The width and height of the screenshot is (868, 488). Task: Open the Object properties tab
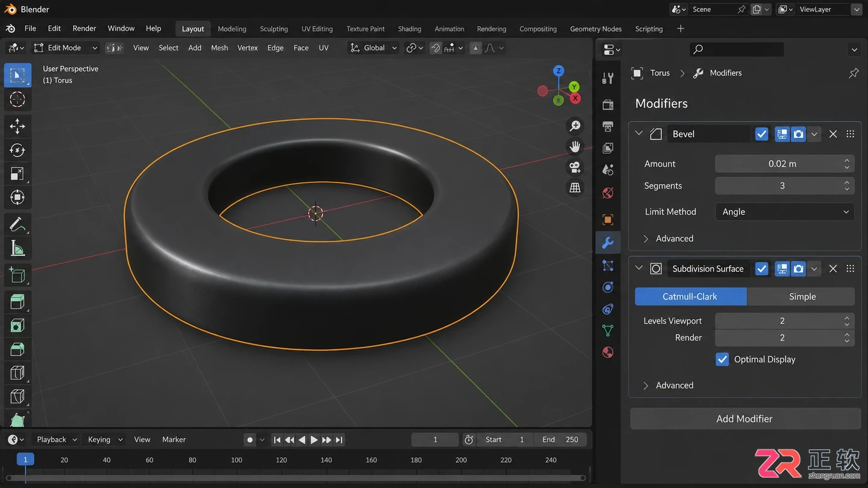coord(608,219)
